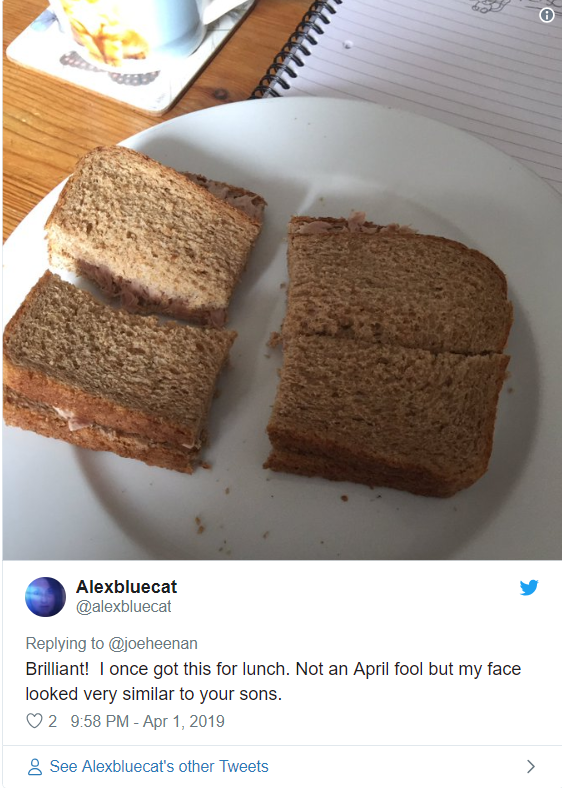This screenshot has width=562, height=788.
Task: Click the like count number 2
Action: (52, 721)
